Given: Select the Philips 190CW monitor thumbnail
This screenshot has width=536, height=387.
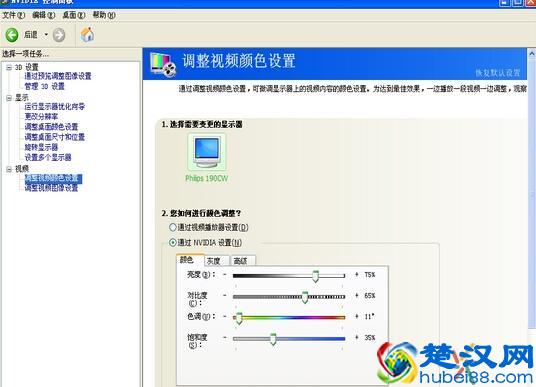Looking at the screenshot, I should click(206, 152).
